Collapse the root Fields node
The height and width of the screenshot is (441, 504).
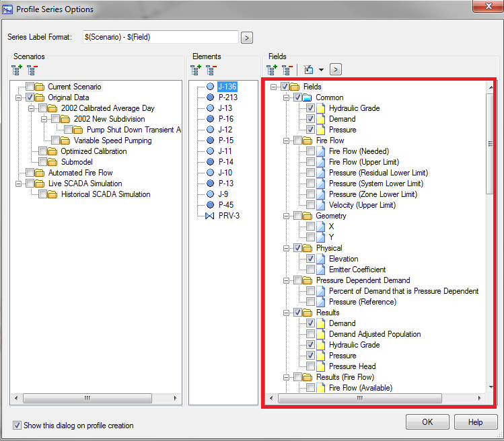point(273,87)
